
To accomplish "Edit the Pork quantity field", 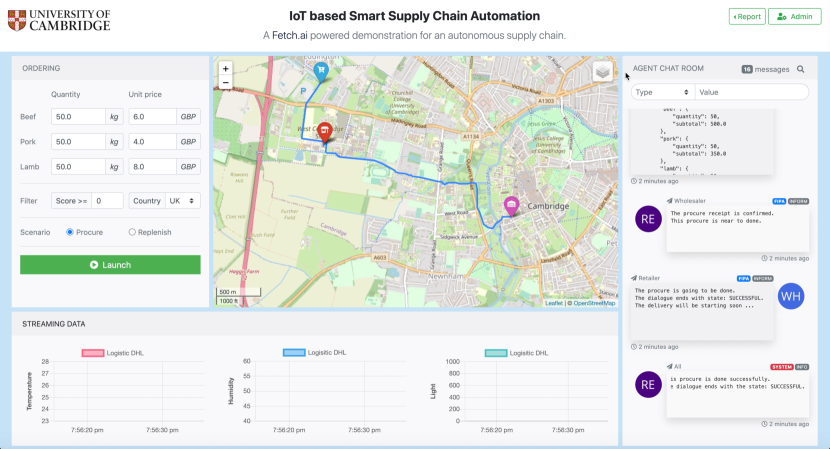I will click(x=78, y=141).
